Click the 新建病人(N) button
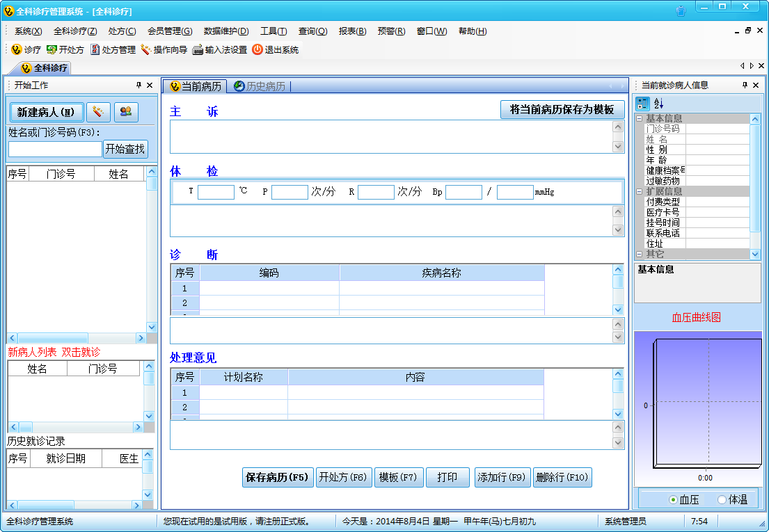This screenshot has height=532, width=769. (x=47, y=112)
